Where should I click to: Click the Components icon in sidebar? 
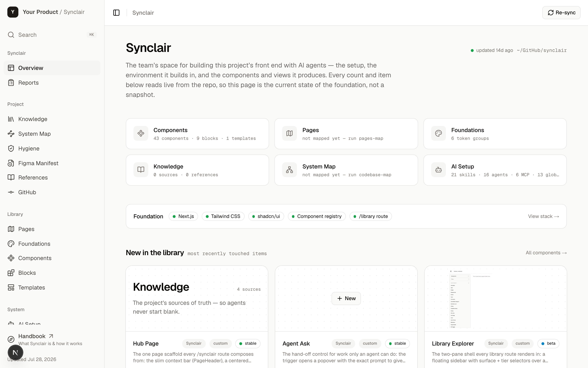[x=11, y=258]
